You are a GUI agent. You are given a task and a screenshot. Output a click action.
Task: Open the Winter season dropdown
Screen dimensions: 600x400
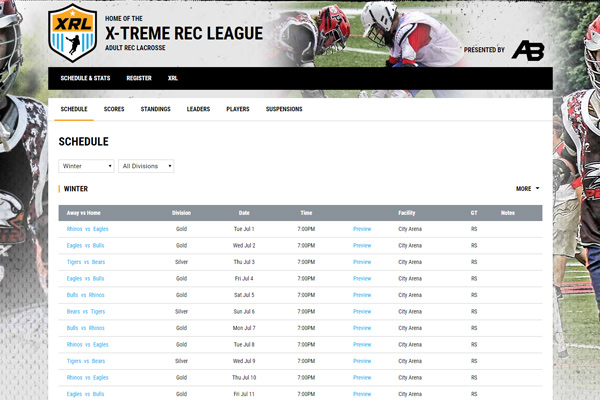coord(86,165)
